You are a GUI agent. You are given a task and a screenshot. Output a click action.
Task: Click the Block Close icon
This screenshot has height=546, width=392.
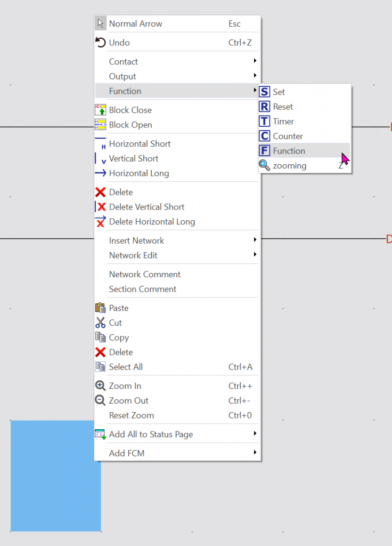pyautogui.click(x=100, y=110)
